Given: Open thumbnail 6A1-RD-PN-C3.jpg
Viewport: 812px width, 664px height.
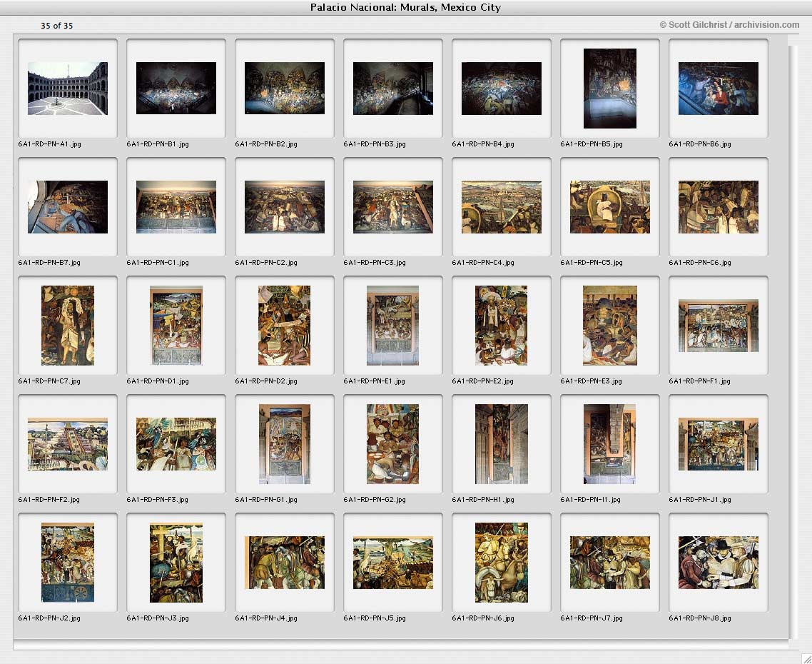Looking at the screenshot, I should [393, 207].
